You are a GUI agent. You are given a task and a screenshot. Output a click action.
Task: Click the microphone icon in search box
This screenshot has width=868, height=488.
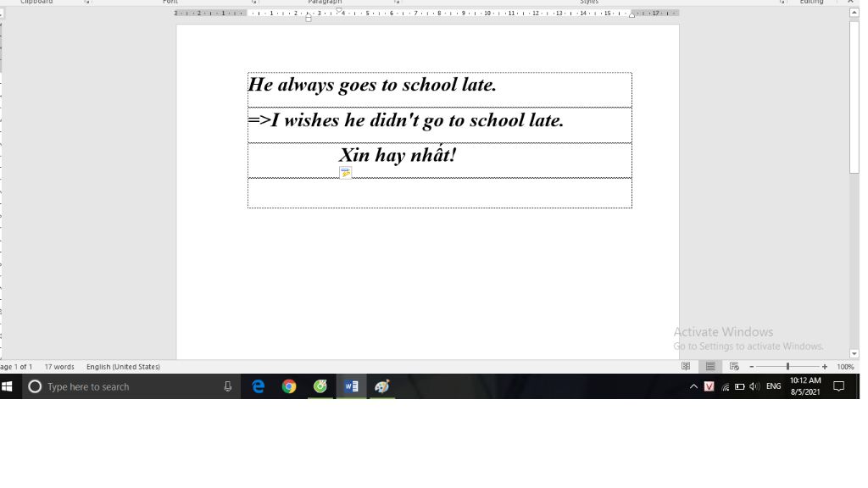[x=227, y=386]
